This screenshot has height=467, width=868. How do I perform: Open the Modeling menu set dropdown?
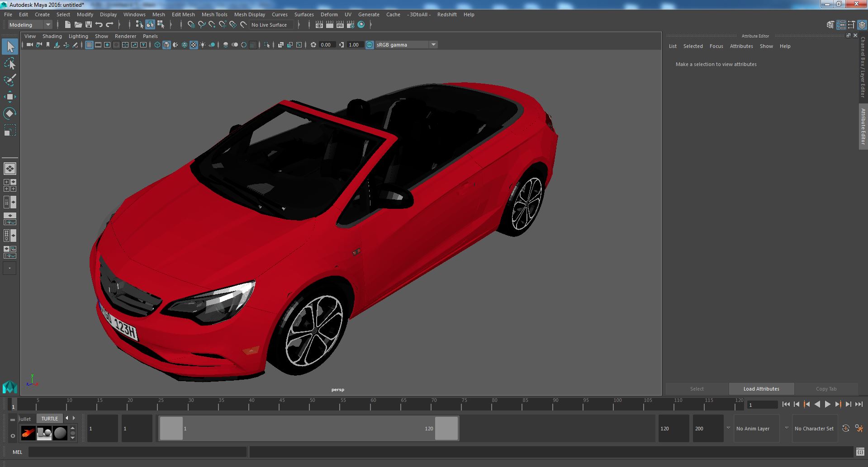(x=30, y=25)
